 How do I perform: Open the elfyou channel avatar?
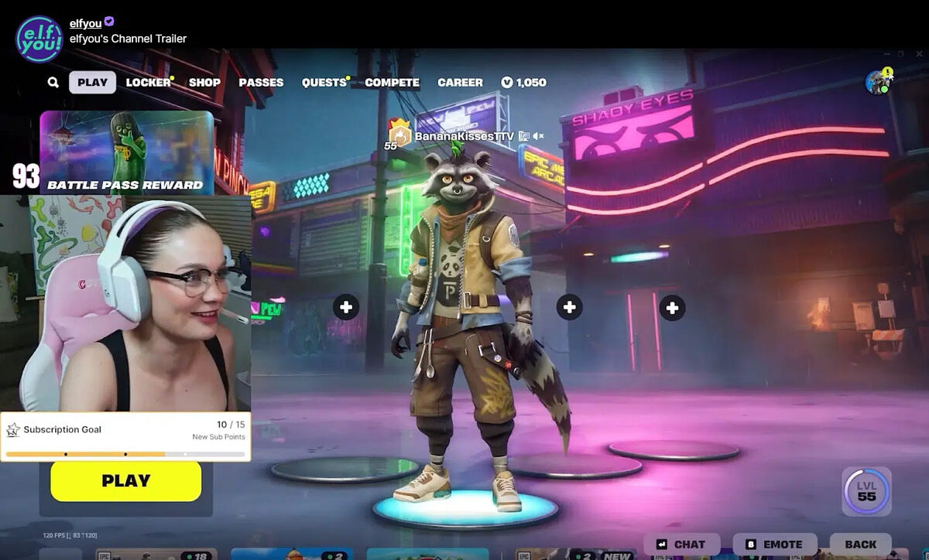coord(39,39)
